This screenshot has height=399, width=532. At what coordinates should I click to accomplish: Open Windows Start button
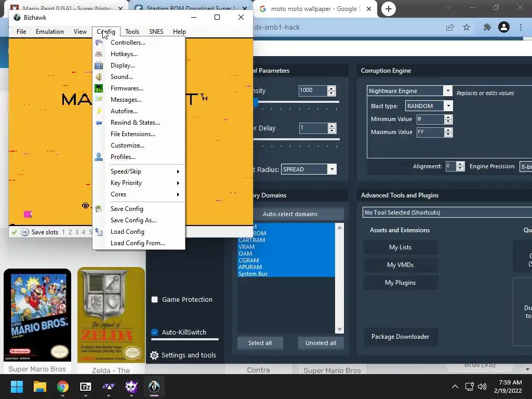tap(17, 387)
